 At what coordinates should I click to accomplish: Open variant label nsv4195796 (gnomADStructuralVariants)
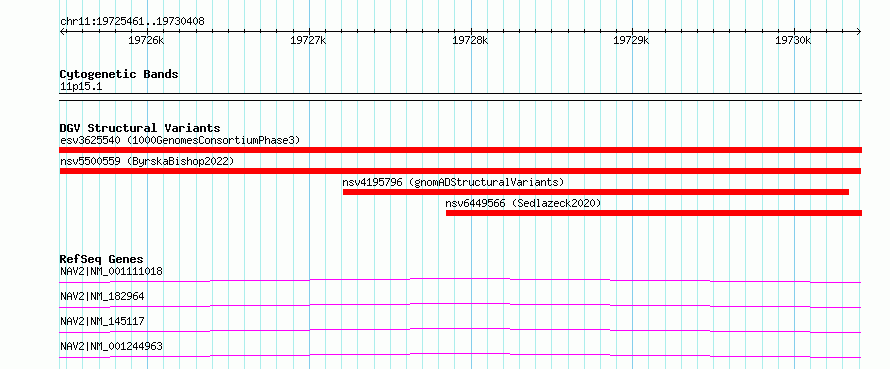454,182
